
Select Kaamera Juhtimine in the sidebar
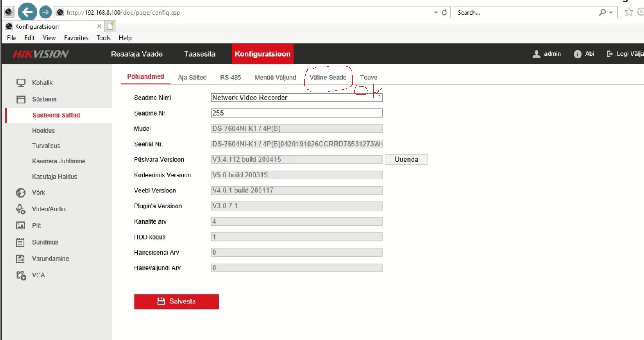click(x=58, y=161)
